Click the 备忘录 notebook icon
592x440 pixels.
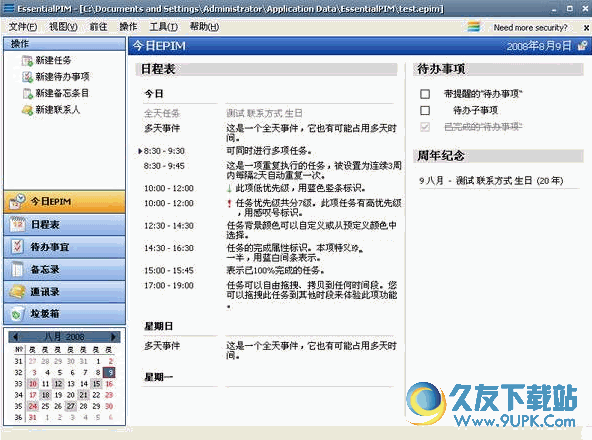[17, 269]
